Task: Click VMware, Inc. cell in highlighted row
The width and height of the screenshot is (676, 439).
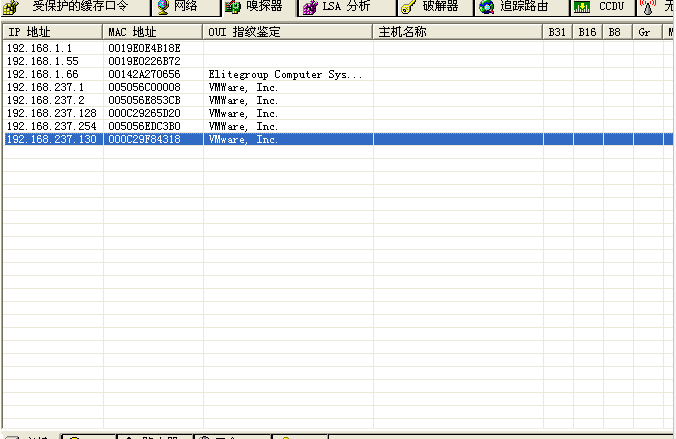Action: (243, 139)
